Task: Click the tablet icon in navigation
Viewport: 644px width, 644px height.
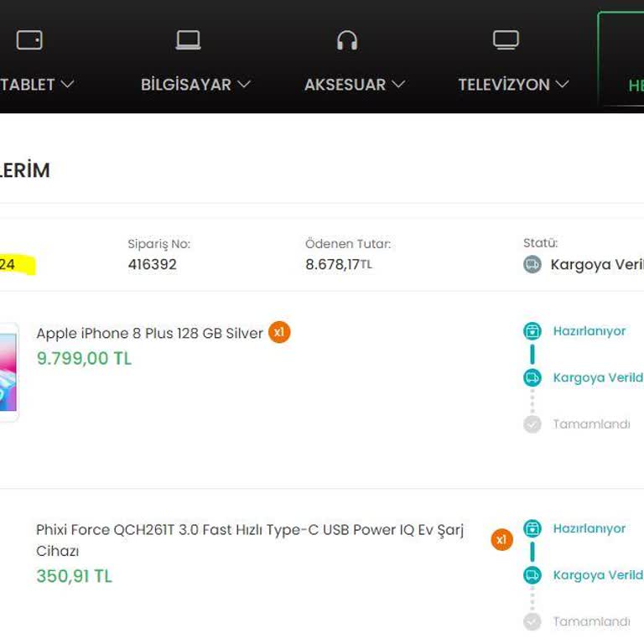Action: pos(29,40)
